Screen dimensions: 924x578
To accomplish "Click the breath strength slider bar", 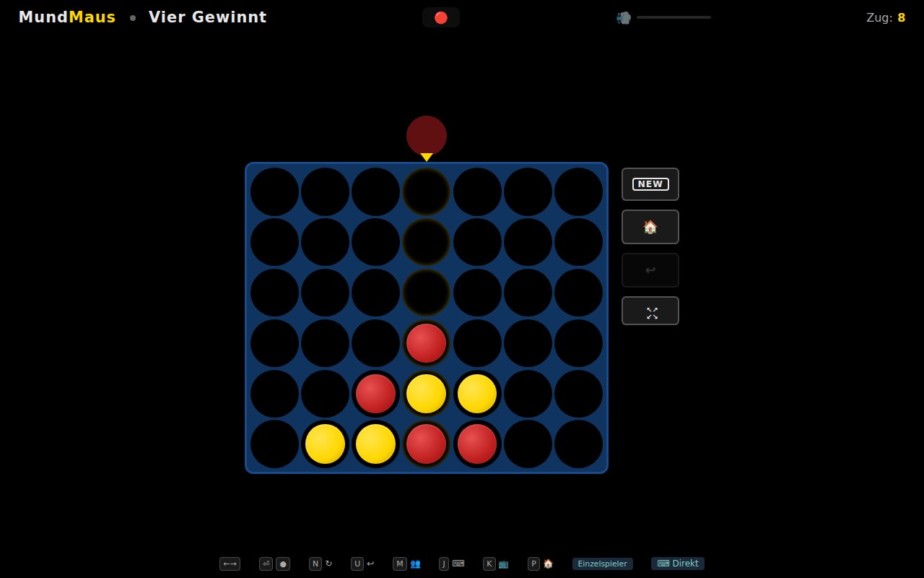I will [x=674, y=17].
